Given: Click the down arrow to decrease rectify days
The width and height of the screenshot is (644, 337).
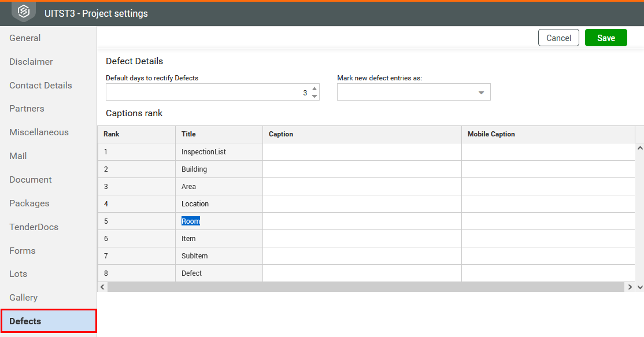Looking at the screenshot, I should pos(314,95).
